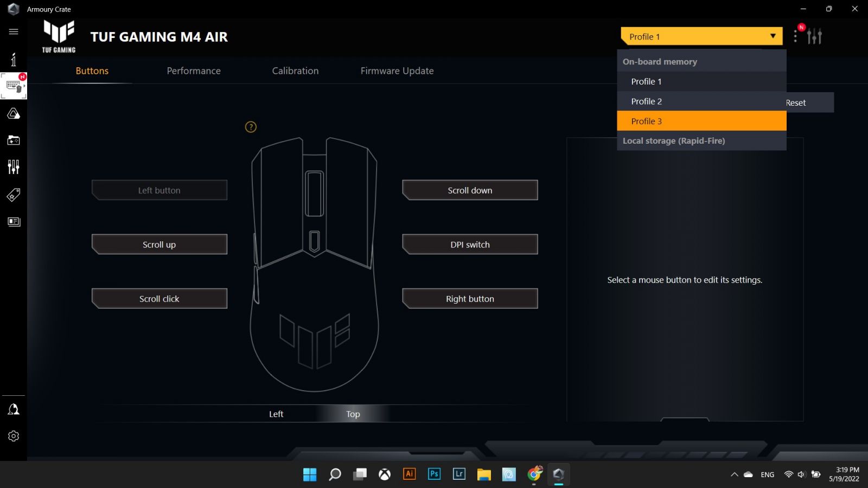Click the DPI button on mouse diagram
This screenshot has height=488, width=868.
(x=314, y=241)
